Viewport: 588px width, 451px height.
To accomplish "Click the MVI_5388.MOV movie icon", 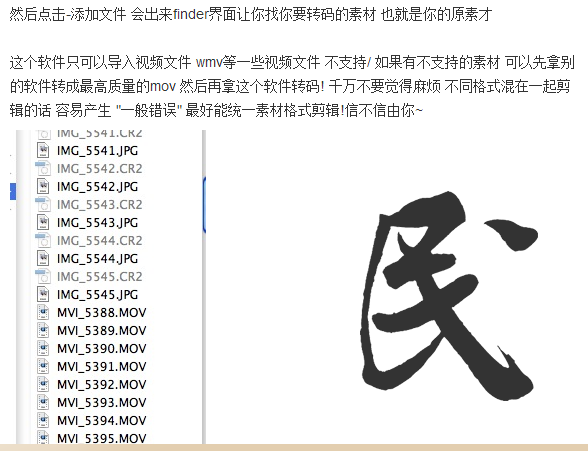I will point(43,312).
